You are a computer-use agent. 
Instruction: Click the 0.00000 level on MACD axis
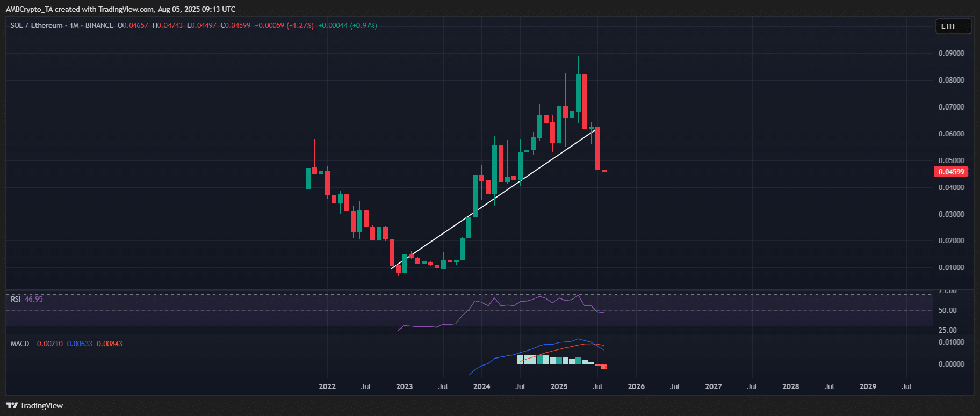(951, 364)
